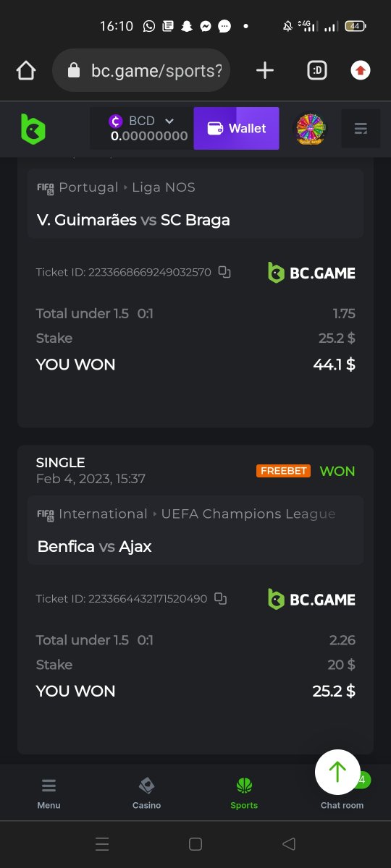Click the BC.GAME green logo in header
This screenshot has width=391, height=868.
pyautogui.click(x=33, y=129)
